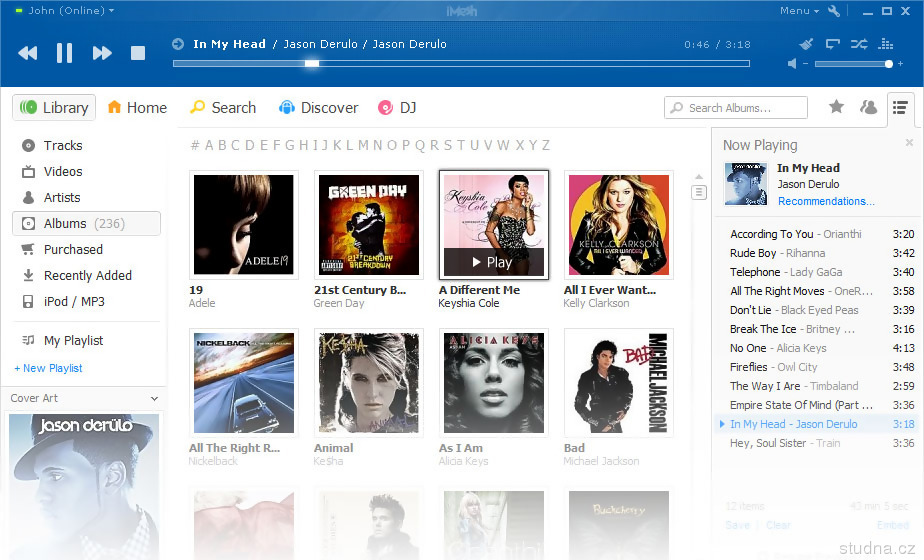
Task: Filter albums by letter M
Action: click(x=363, y=145)
